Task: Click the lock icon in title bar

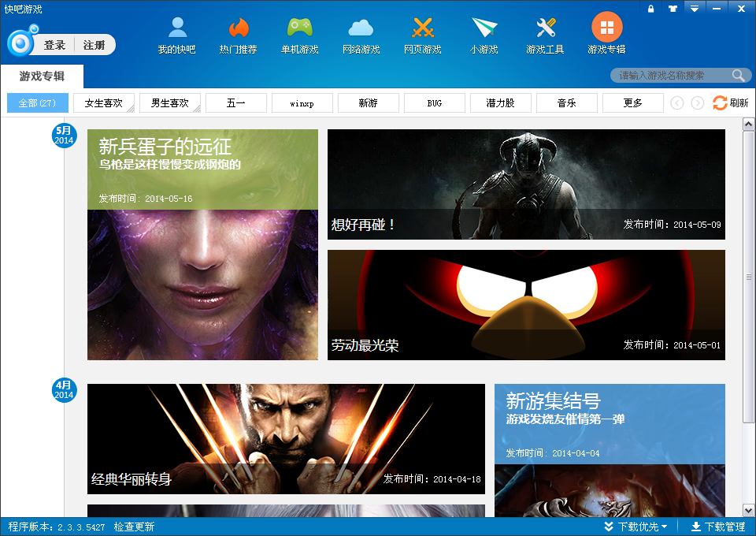Action: [651, 8]
